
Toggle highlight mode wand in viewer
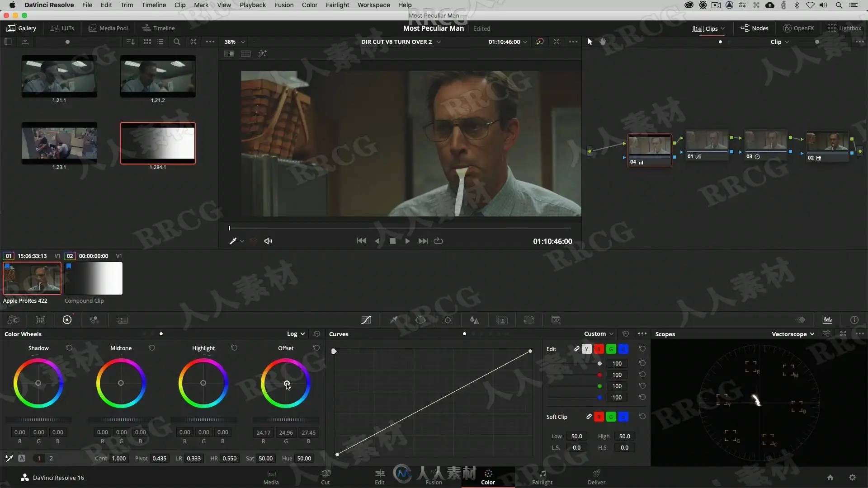262,53
